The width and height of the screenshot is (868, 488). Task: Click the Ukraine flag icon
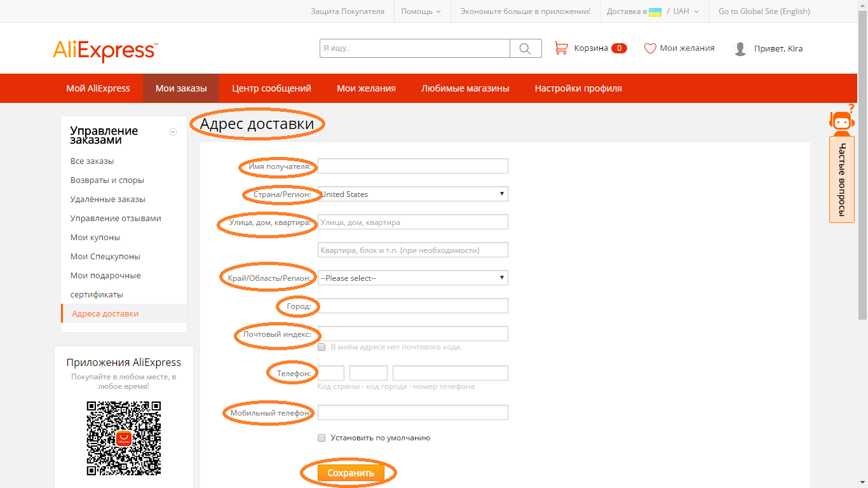[x=655, y=11]
